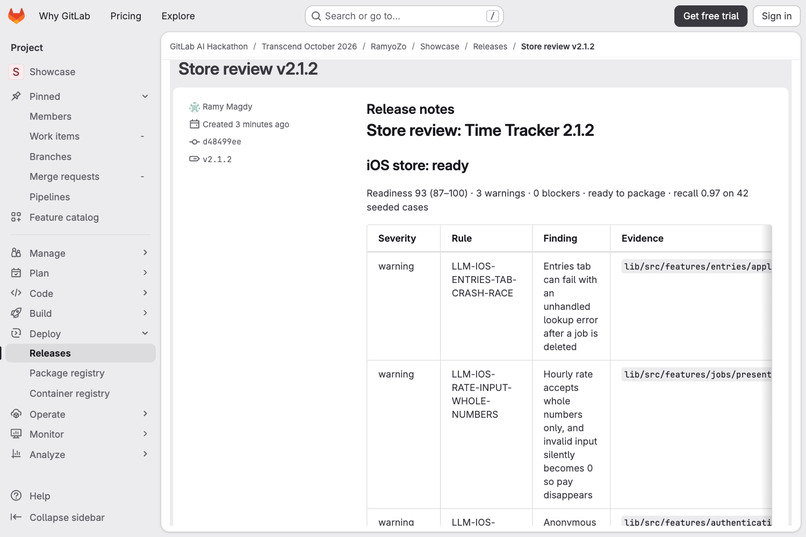Screen dimensions: 806x537
Task: Click the calendar icon beside Created date
Action: coord(194,124)
